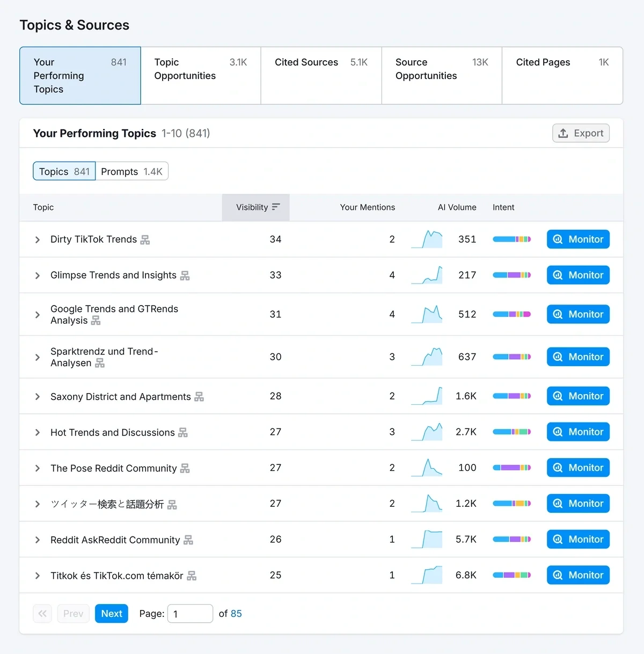Expand the Google Trends and GTRends Analysis row
The height and width of the screenshot is (654, 644).
(x=37, y=314)
